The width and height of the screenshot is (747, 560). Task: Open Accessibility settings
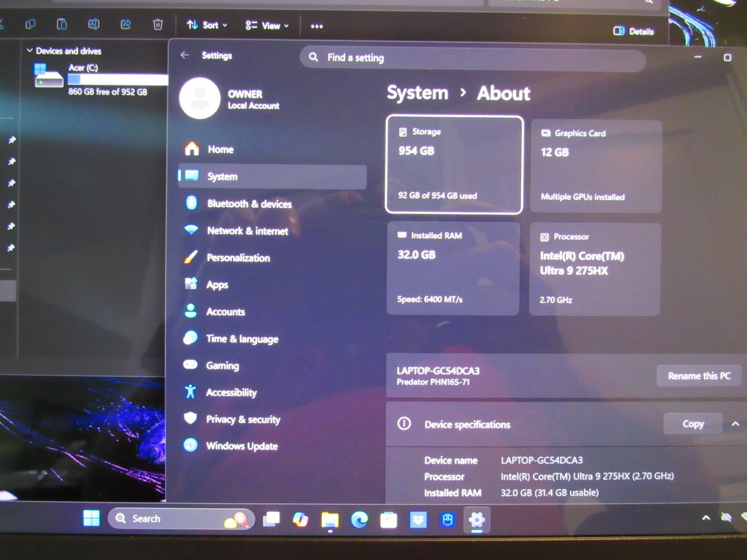[x=272, y=392]
